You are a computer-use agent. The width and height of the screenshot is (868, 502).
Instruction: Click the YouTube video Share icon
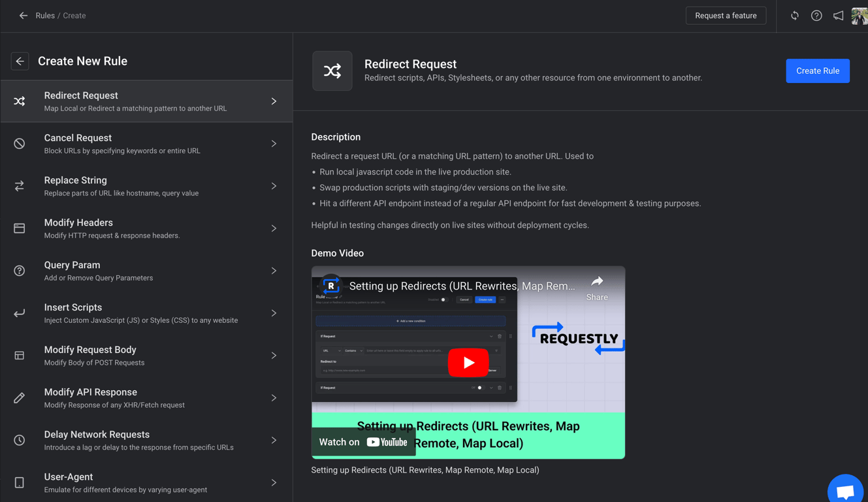597,287
